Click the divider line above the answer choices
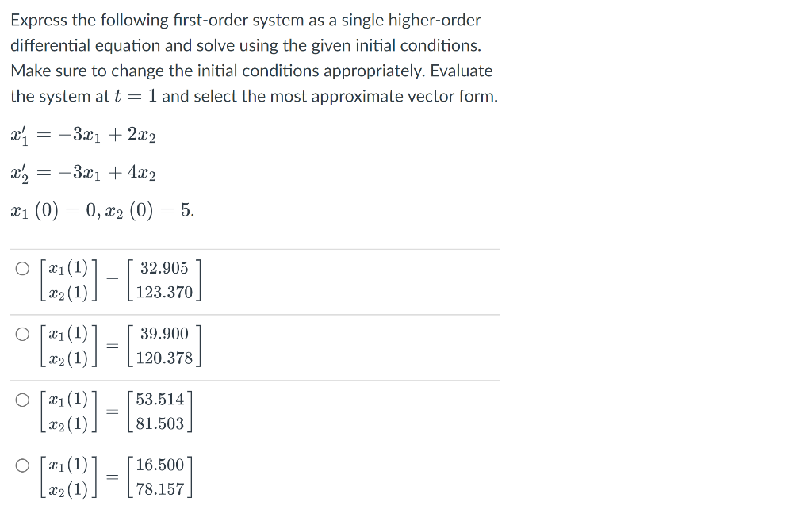Screen dimensions: 812x521 pyautogui.click(x=252, y=244)
